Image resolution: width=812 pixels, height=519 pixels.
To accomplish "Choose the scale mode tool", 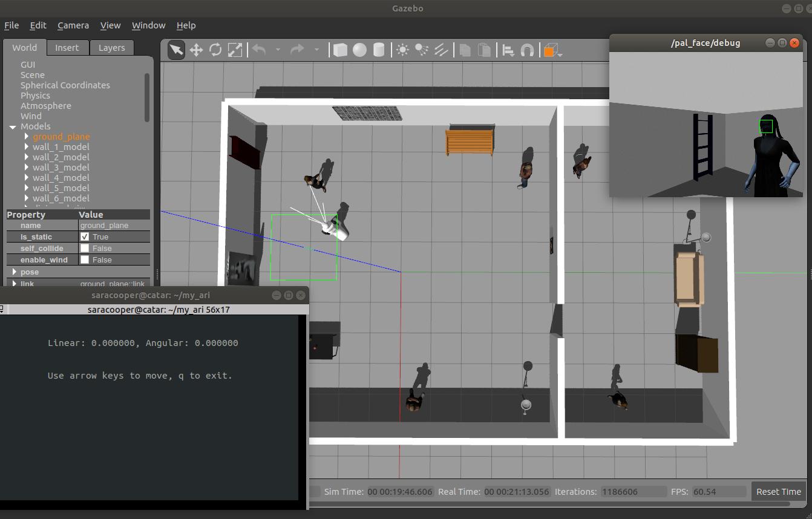I will coord(235,50).
